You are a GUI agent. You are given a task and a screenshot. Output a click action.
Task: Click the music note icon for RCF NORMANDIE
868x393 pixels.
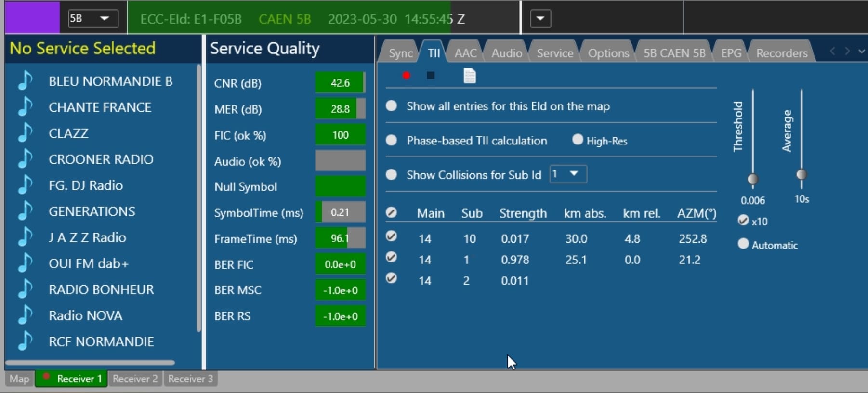coord(25,341)
